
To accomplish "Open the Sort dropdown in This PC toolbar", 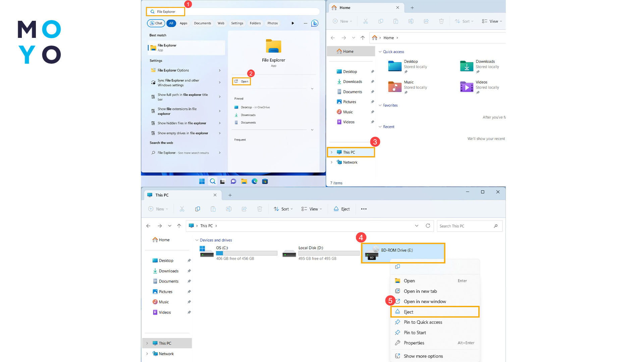I will click(x=283, y=209).
